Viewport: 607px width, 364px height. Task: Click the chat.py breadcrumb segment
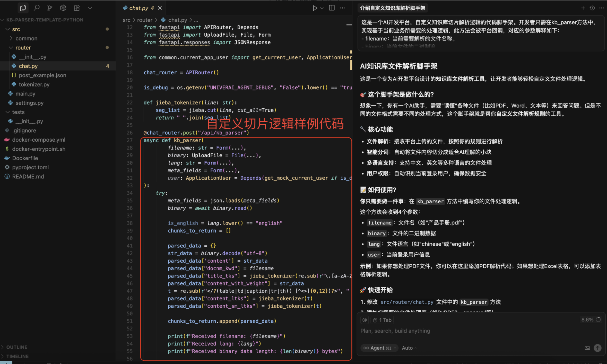tap(178, 20)
